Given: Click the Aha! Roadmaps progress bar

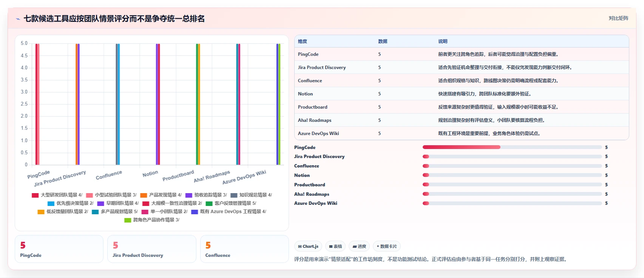Looking at the screenshot, I should coord(512,194).
